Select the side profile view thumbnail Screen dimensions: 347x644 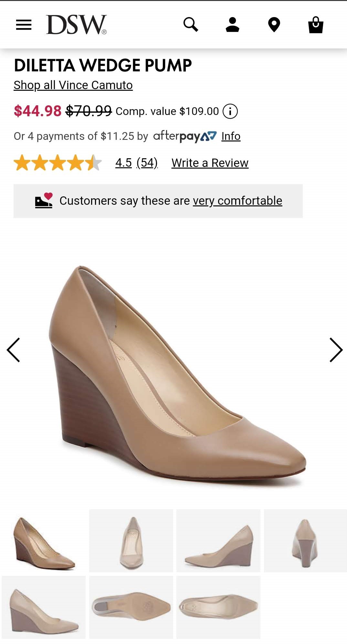[218, 541]
